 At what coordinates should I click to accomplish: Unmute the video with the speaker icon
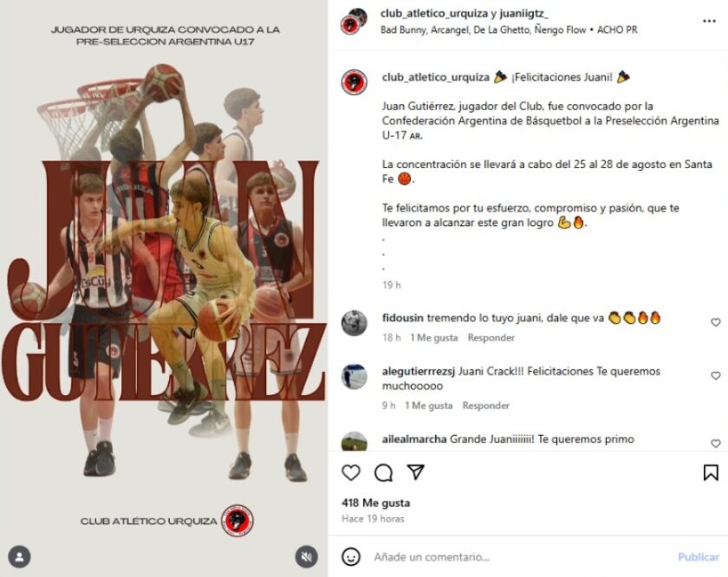coord(307,556)
